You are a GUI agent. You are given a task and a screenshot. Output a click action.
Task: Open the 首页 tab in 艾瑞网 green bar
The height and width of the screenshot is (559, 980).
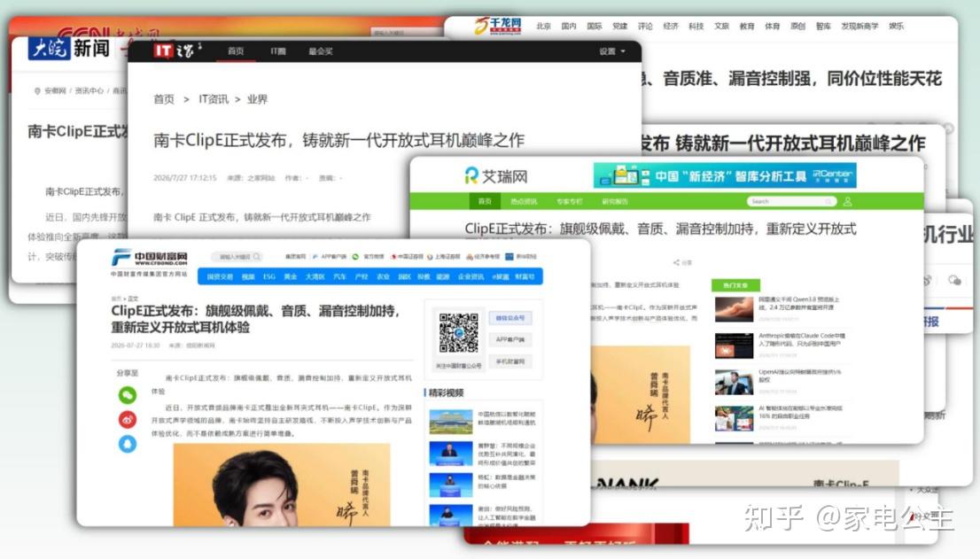[485, 202]
